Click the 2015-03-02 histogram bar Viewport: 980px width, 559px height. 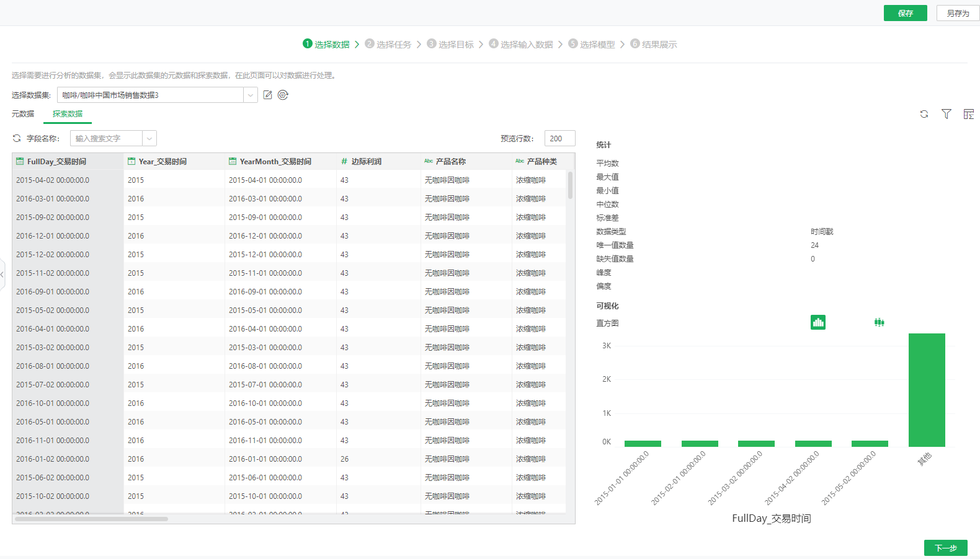click(756, 444)
